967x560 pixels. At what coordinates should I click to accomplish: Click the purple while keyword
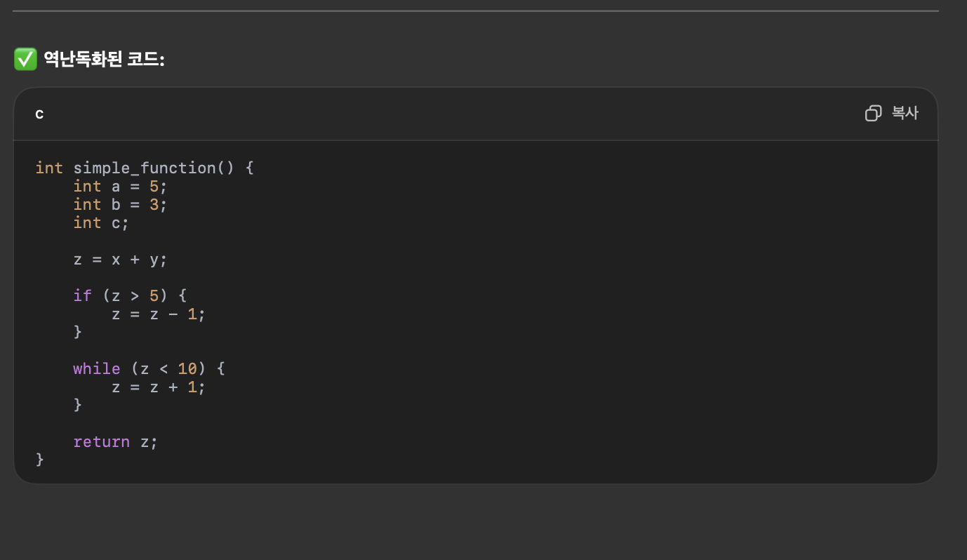[96, 369]
